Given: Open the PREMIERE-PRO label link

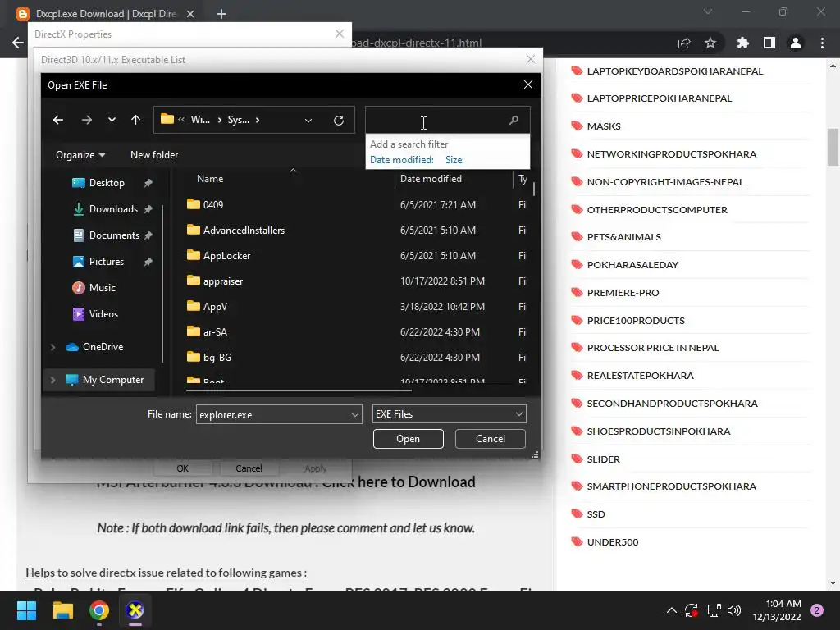Looking at the screenshot, I should click(x=623, y=293).
